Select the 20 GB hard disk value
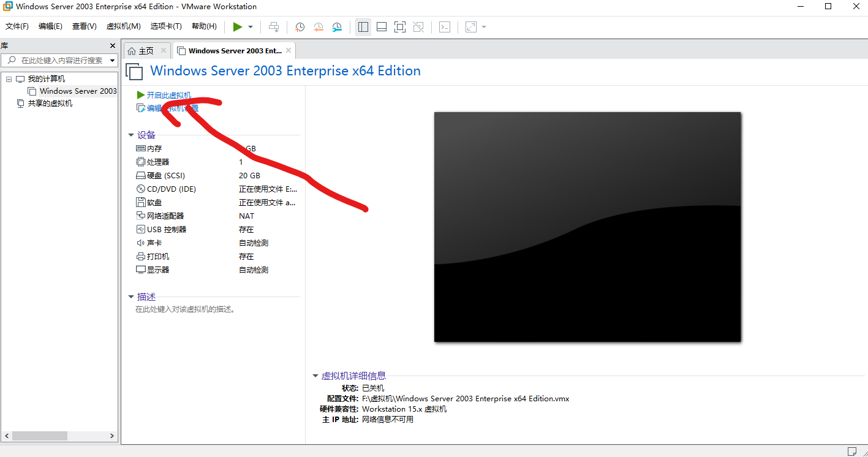This screenshot has height=457, width=868. [249, 176]
